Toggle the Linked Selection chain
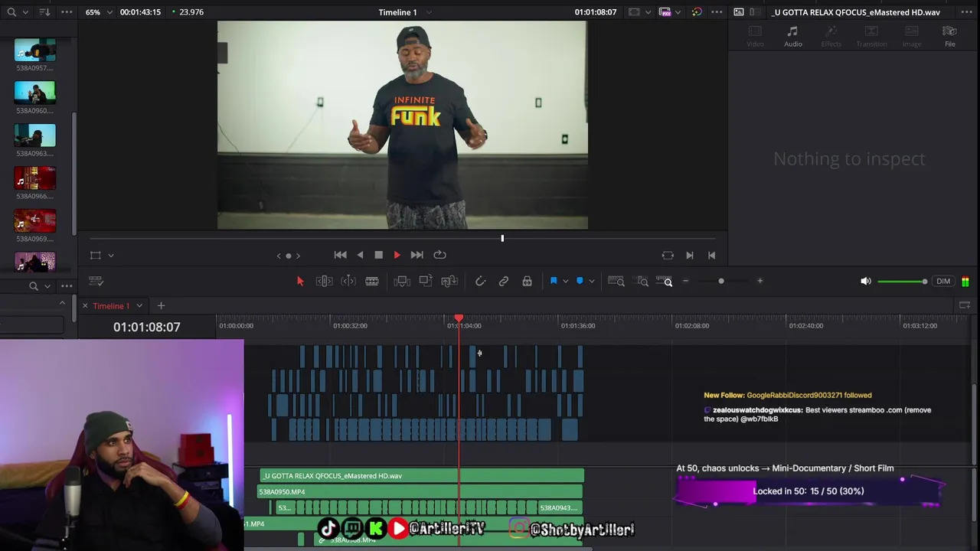The width and height of the screenshot is (980, 551). [504, 282]
